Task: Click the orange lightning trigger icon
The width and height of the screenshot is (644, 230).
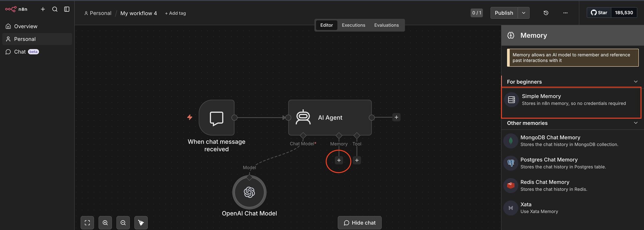Action: coord(190,117)
